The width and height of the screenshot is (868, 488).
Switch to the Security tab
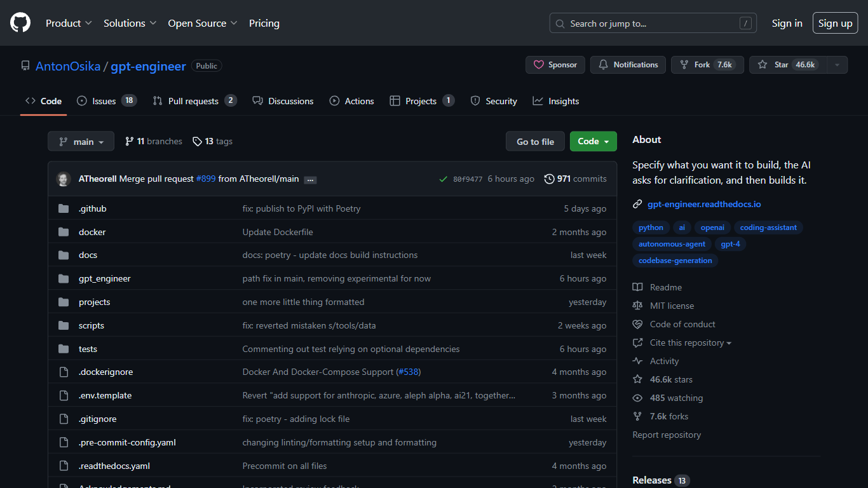click(494, 101)
